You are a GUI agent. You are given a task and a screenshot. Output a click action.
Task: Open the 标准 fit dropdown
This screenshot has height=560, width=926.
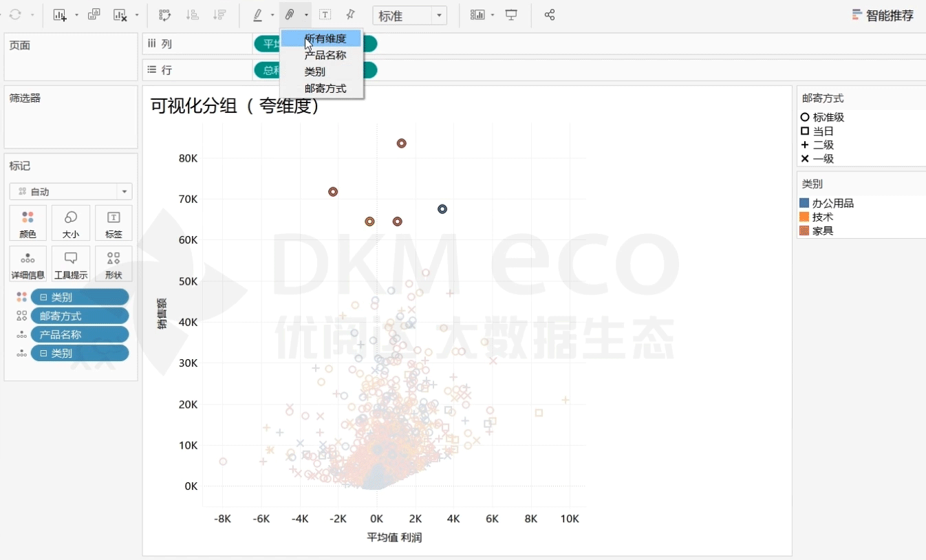(x=409, y=16)
